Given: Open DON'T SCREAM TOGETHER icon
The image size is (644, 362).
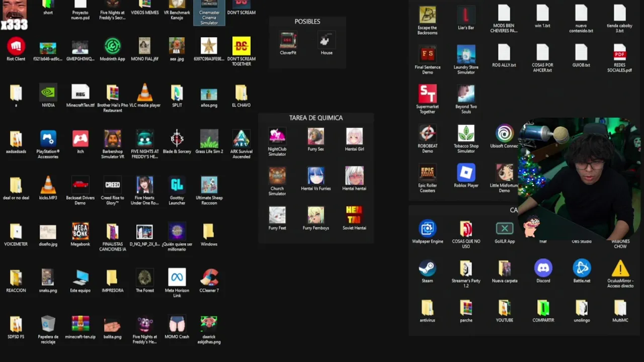Looking at the screenshot, I should (241, 47).
